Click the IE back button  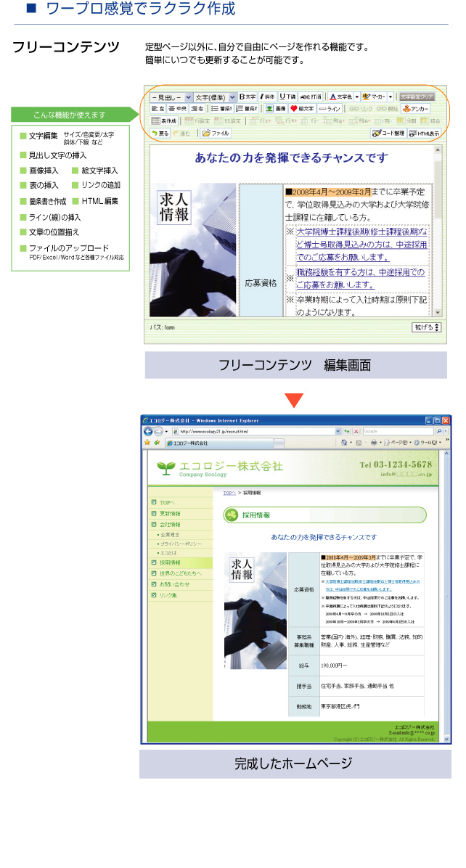pos(148,431)
